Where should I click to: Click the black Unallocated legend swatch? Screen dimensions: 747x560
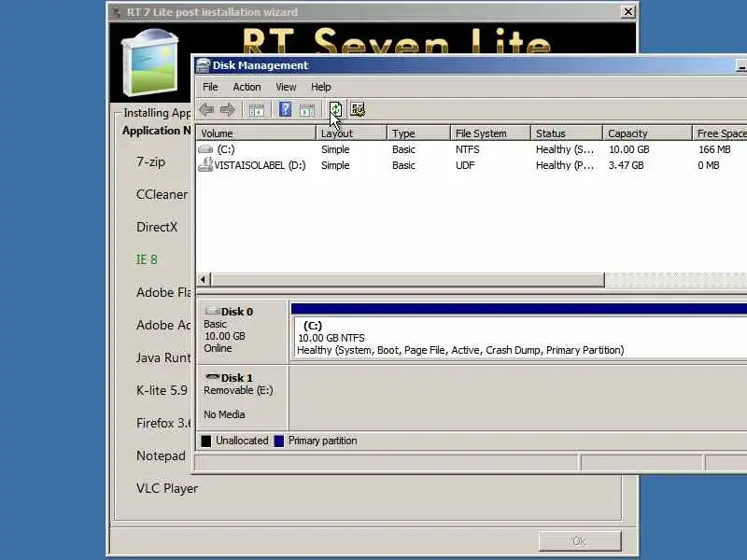point(205,441)
